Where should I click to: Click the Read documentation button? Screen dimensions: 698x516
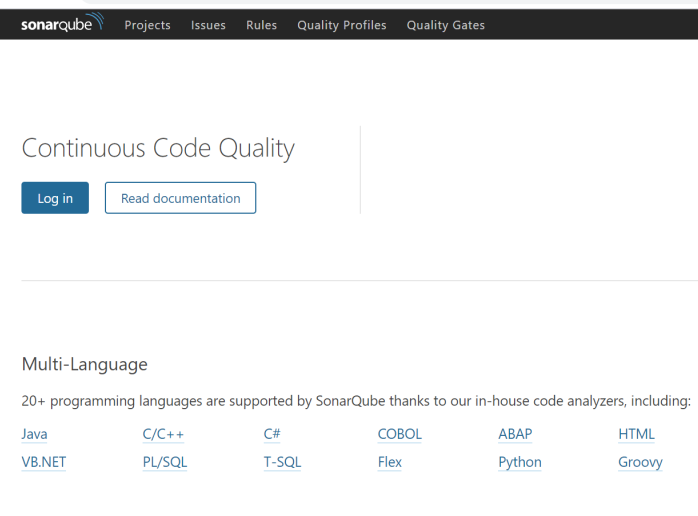coord(180,198)
